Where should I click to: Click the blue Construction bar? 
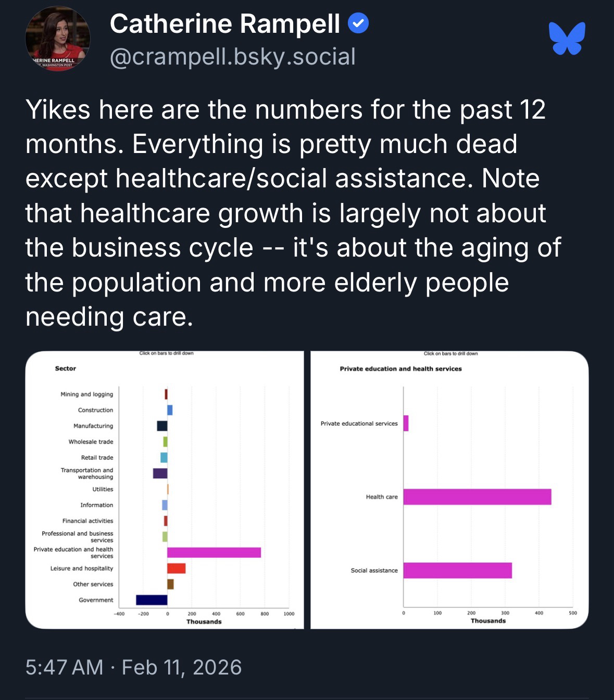click(x=170, y=410)
